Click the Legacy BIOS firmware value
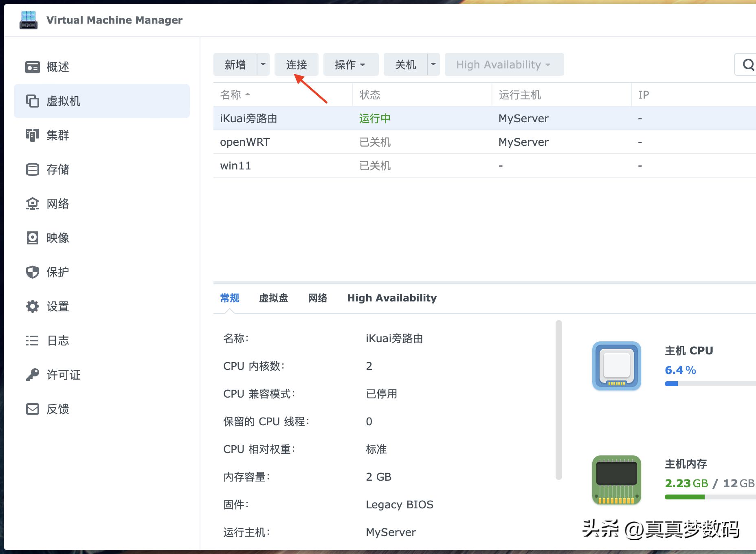This screenshot has height=554, width=756. [400, 505]
